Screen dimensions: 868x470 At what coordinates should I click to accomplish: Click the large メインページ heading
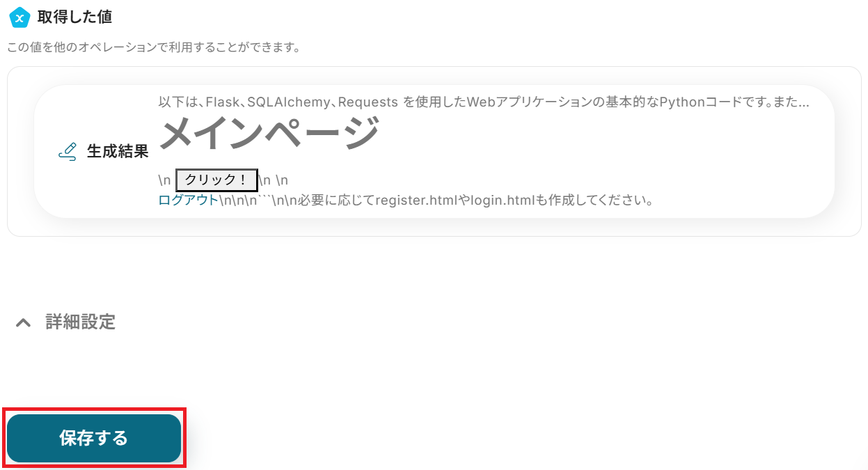[269, 134]
